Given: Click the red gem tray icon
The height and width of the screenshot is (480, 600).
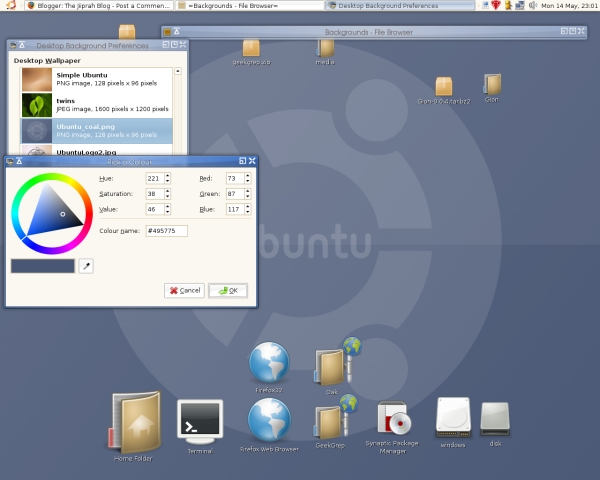Looking at the screenshot, I should [496, 5].
